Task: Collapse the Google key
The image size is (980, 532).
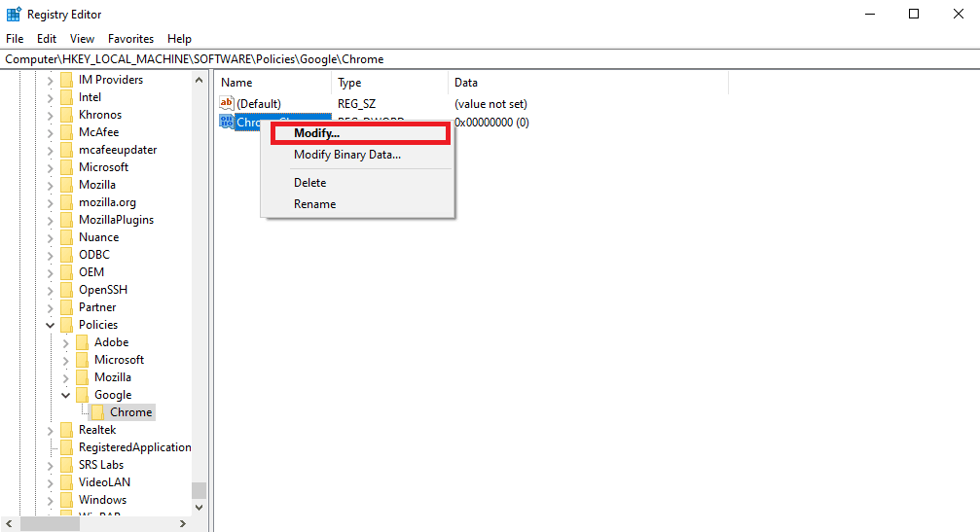Action: pyautogui.click(x=65, y=395)
